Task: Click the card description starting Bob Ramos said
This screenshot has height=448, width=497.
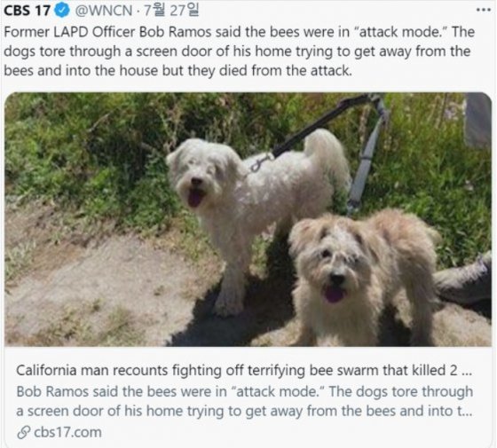Action: click(x=244, y=401)
